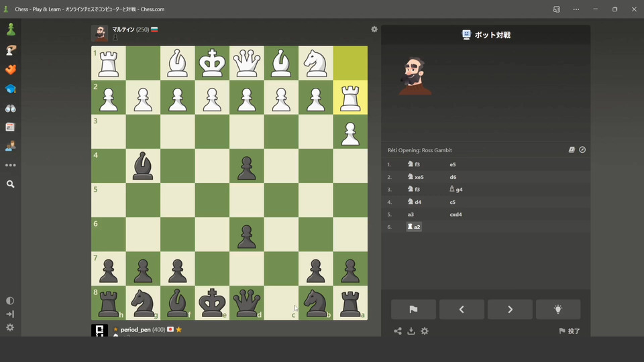The image size is (644, 362).
Task: Open the More three-dots sidebar menu
Action: coord(11,165)
